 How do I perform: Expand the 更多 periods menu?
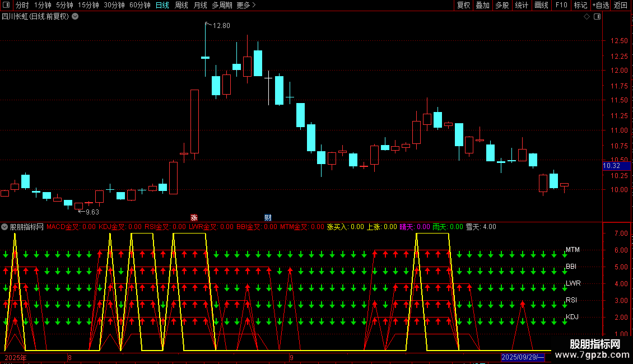[x=246, y=5]
